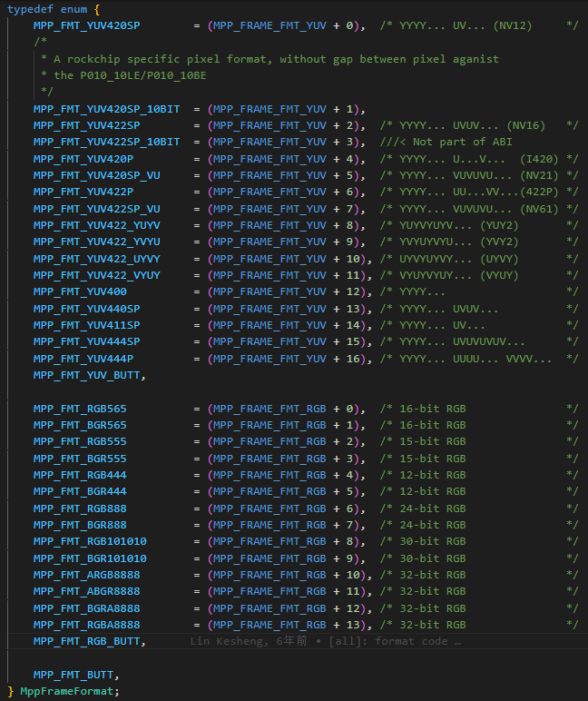Image resolution: width=588 pixels, height=701 pixels.
Task: Click the opening brace after enum
Action: (97, 8)
